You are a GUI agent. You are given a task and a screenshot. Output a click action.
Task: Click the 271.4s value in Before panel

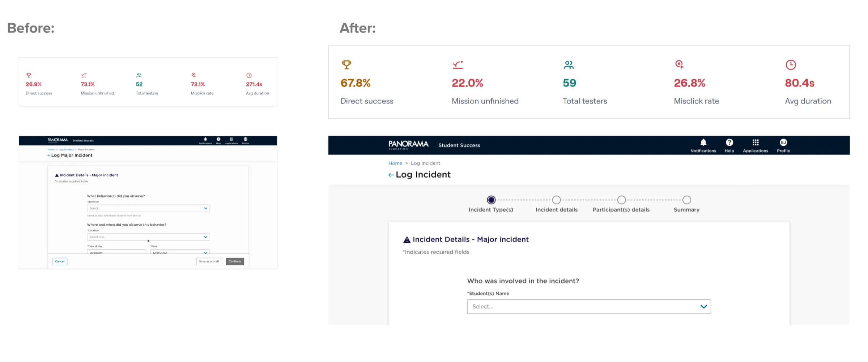point(254,84)
